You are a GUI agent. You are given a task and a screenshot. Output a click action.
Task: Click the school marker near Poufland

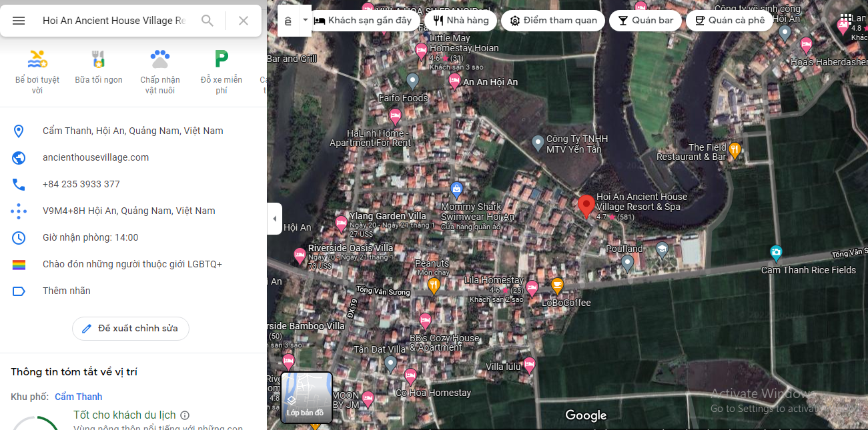click(662, 250)
